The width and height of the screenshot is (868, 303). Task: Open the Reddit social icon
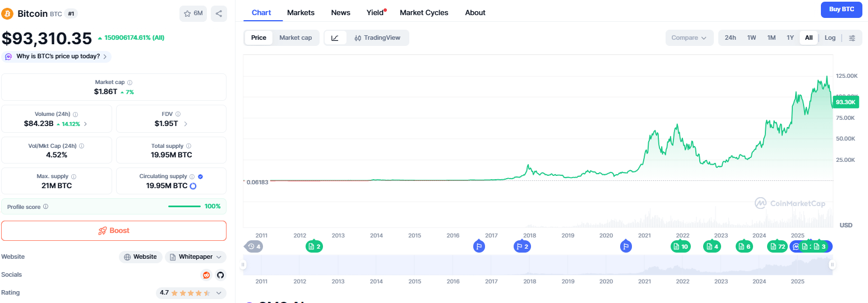[x=206, y=275]
